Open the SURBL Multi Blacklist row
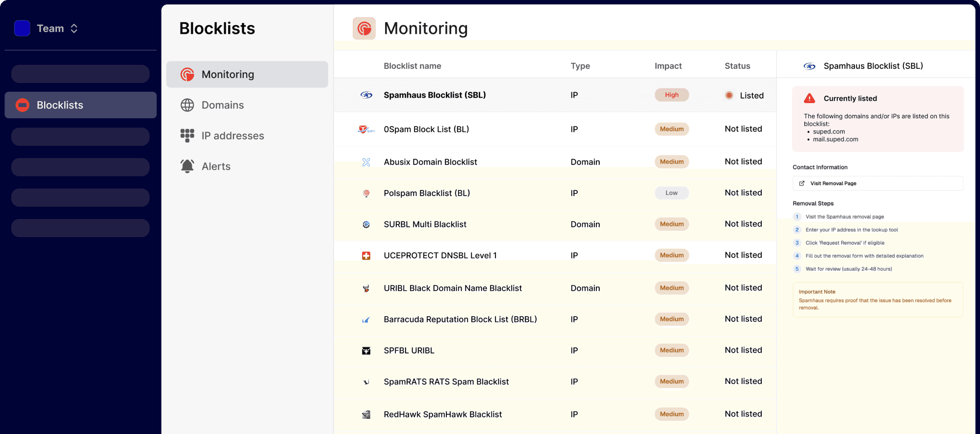 [x=555, y=224]
